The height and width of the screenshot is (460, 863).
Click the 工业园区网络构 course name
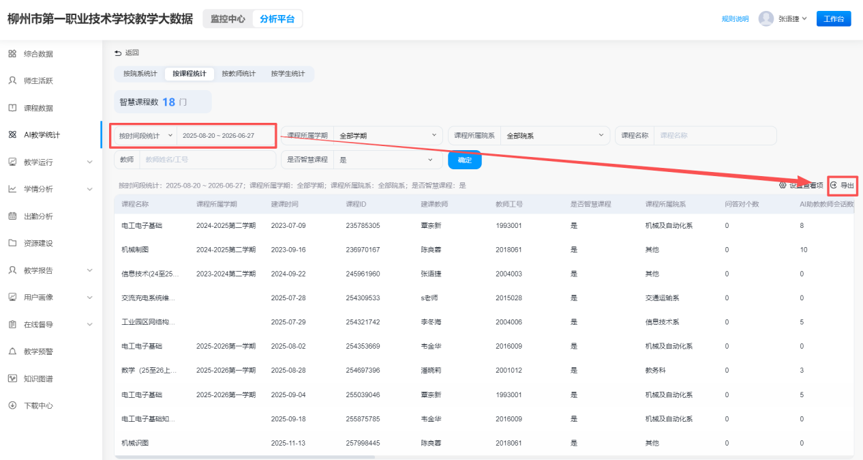click(x=148, y=322)
